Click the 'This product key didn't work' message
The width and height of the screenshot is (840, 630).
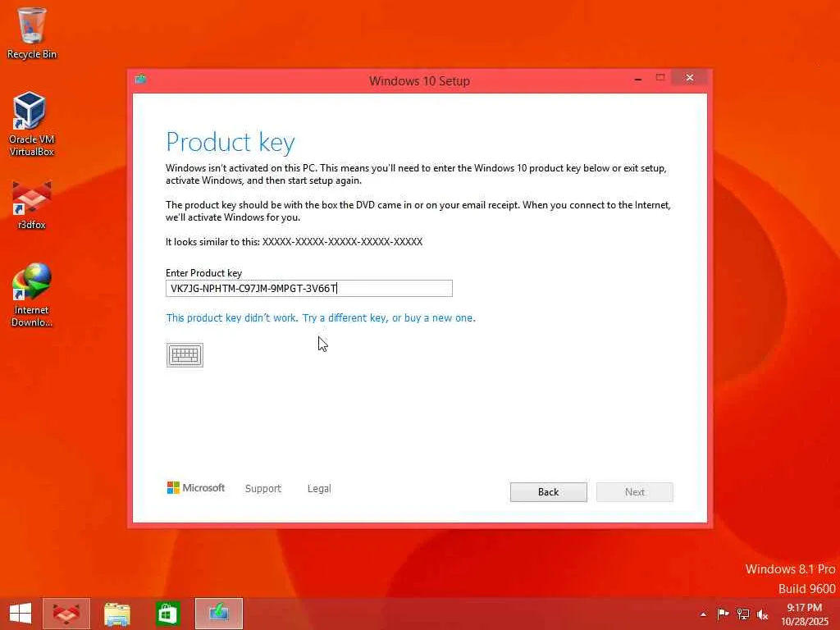[x=321, y=317]
